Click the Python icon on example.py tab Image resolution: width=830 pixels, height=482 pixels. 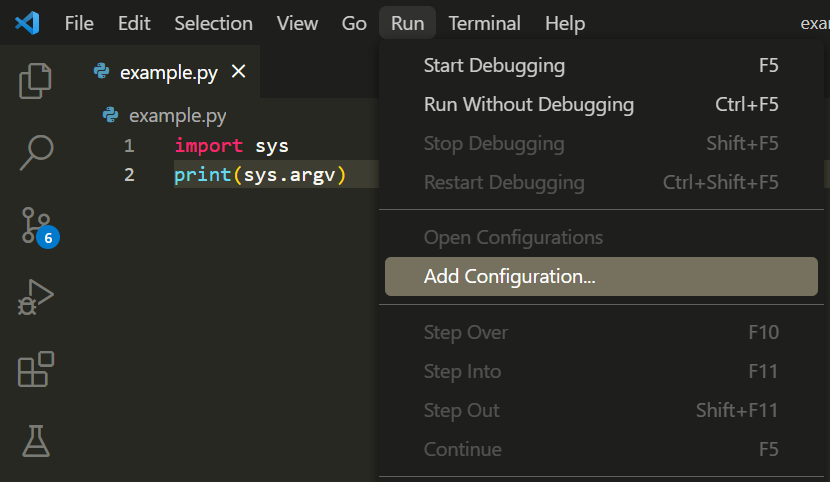(101, 71)
